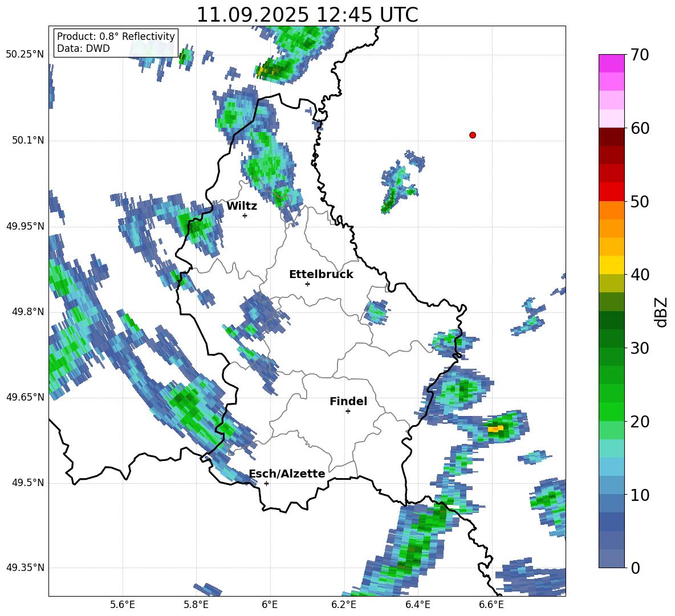Click the Findel city label
The height and width of the screenshot is (616, 675).
[348, 401]
